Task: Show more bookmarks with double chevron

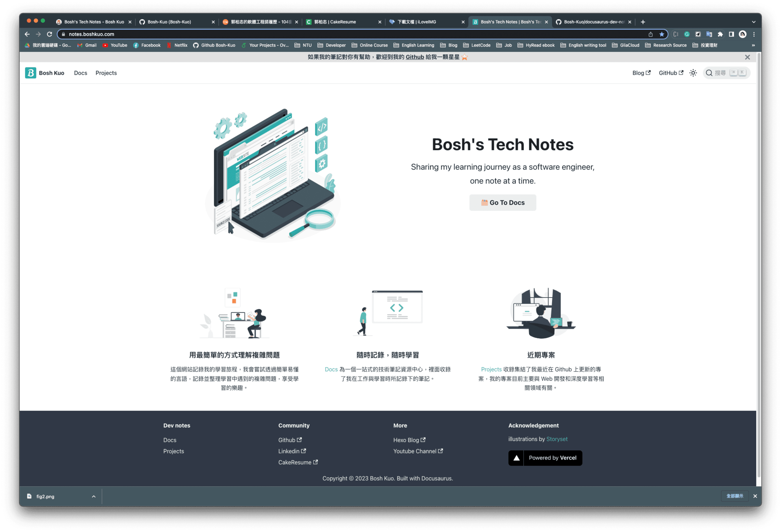Action: [x=753, y=45]
